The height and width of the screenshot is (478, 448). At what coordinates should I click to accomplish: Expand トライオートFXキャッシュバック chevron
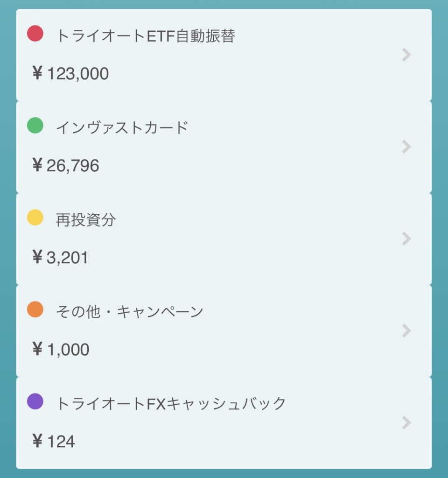click(406, 423)
